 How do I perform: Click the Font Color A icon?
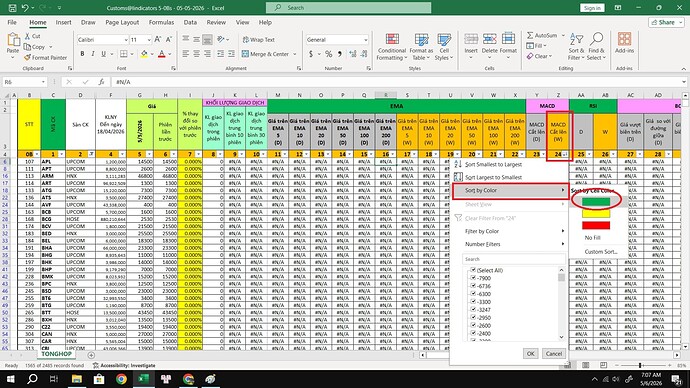pyautogui.click(x=161, y=54)
